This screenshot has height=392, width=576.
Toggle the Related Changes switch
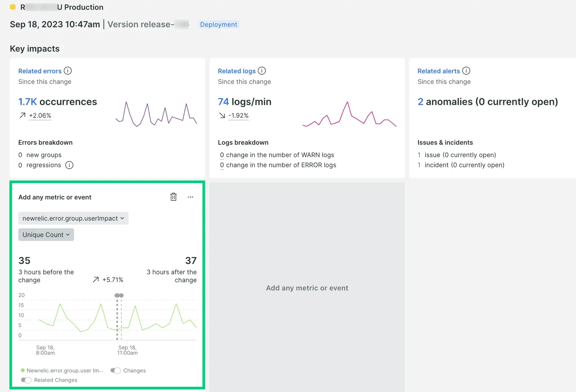coord(26,380)
